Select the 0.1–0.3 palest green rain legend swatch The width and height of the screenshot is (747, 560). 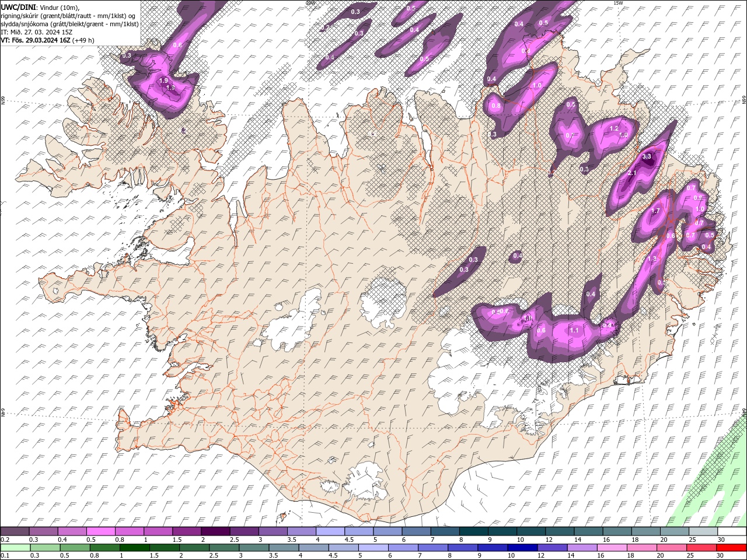pos(15,548)
